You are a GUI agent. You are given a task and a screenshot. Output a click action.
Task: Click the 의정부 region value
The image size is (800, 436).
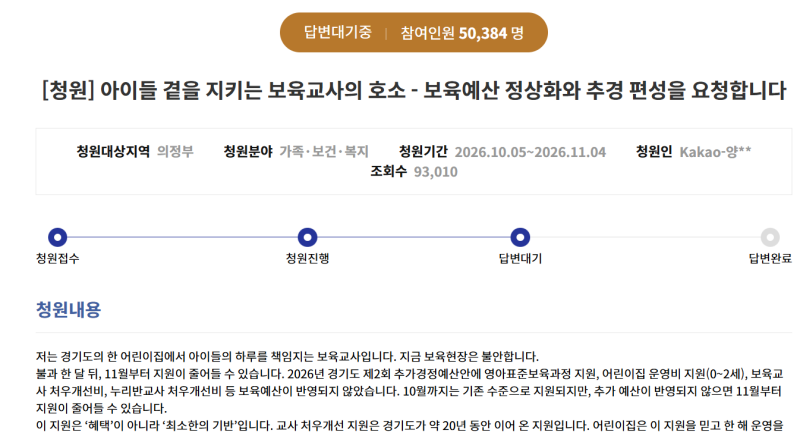click(x=175, y=151)
